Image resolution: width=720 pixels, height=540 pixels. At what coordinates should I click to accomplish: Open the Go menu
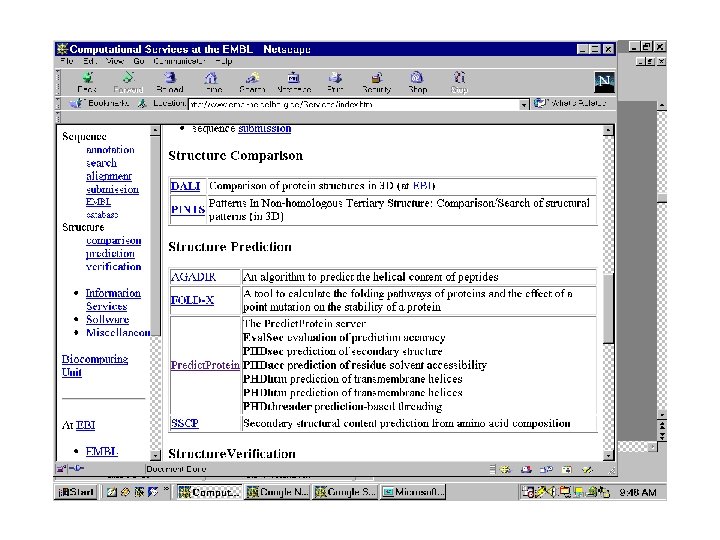139,61
